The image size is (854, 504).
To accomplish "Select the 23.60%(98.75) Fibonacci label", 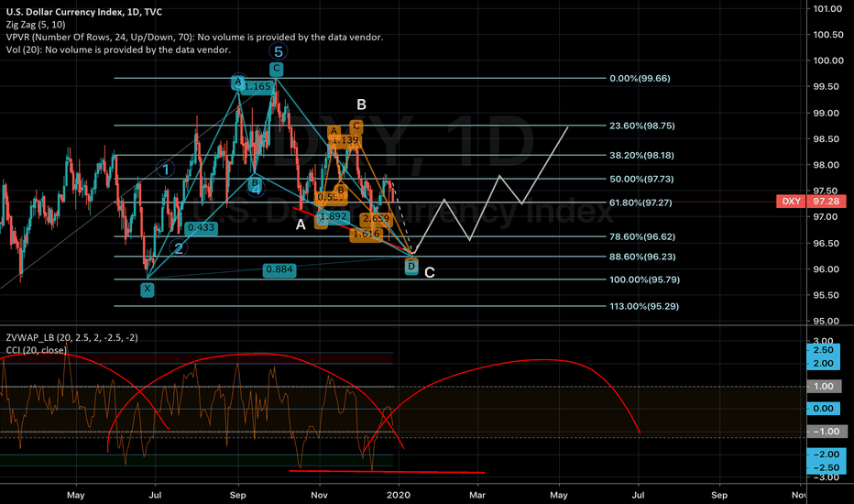I will pyautogui.click(x=642, y=126).
